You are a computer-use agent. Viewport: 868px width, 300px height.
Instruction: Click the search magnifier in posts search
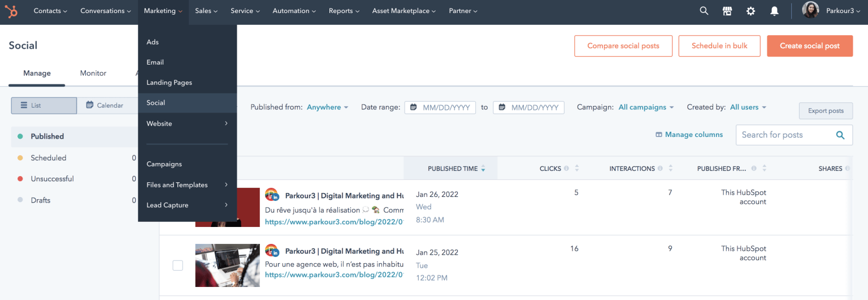pyautogui.click(x=840, y=135)
